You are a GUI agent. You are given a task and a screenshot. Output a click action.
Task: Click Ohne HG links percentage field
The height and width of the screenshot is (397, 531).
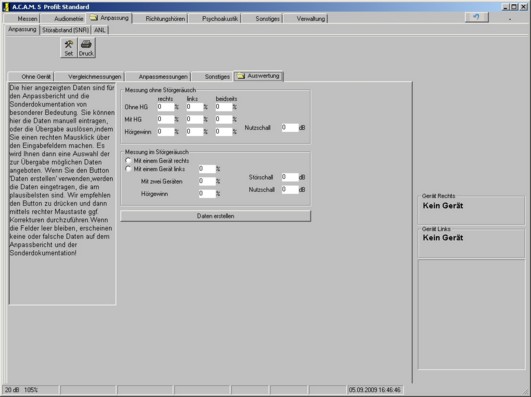[194, 107]
